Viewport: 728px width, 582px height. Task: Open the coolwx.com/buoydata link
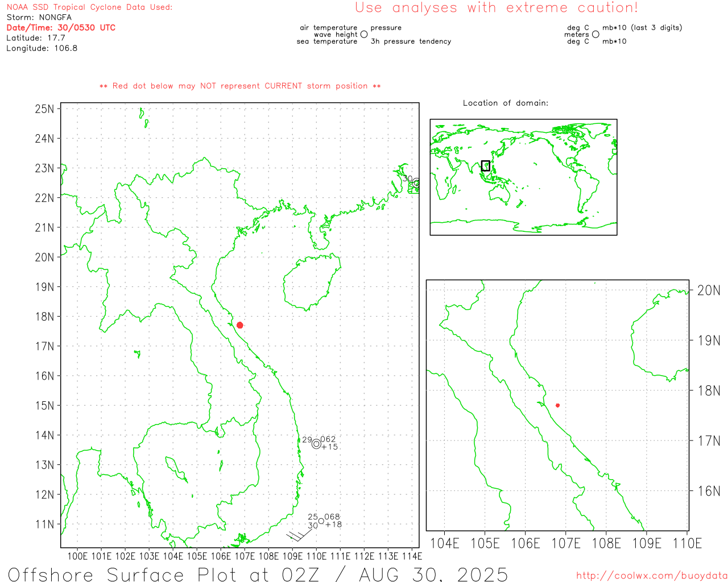pyautogui.click(x=652, y=575)
